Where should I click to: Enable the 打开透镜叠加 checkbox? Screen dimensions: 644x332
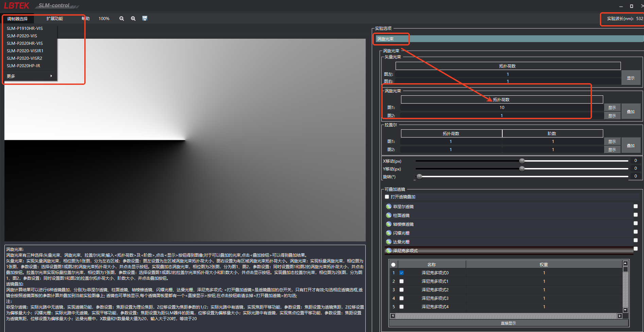[387, 197]
